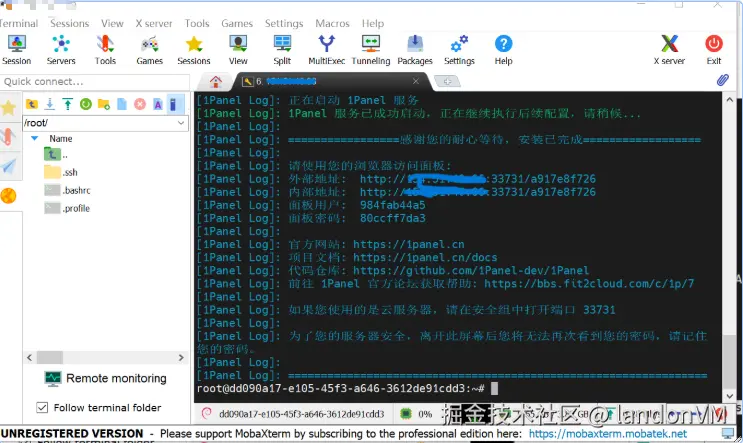Open Settings from toolbar gears icon
Viewport: 743px width, 443px height.
click(x=459, y=50)
